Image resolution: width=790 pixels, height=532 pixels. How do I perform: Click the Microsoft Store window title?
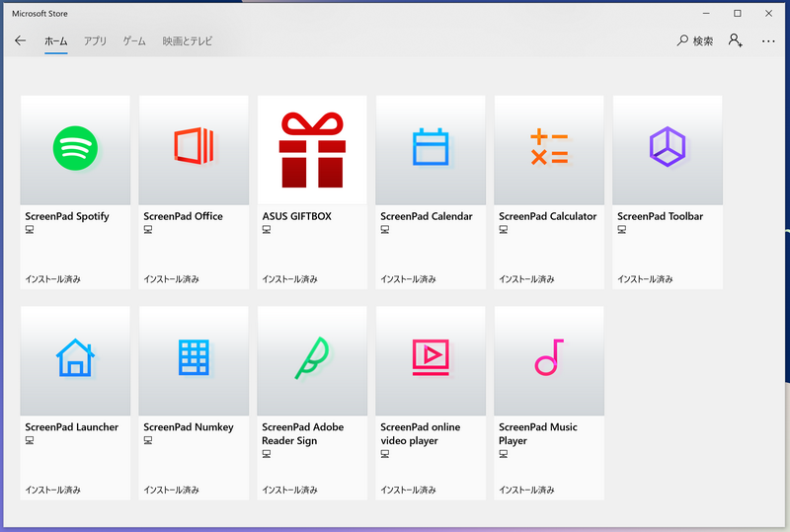click(39, 14)
